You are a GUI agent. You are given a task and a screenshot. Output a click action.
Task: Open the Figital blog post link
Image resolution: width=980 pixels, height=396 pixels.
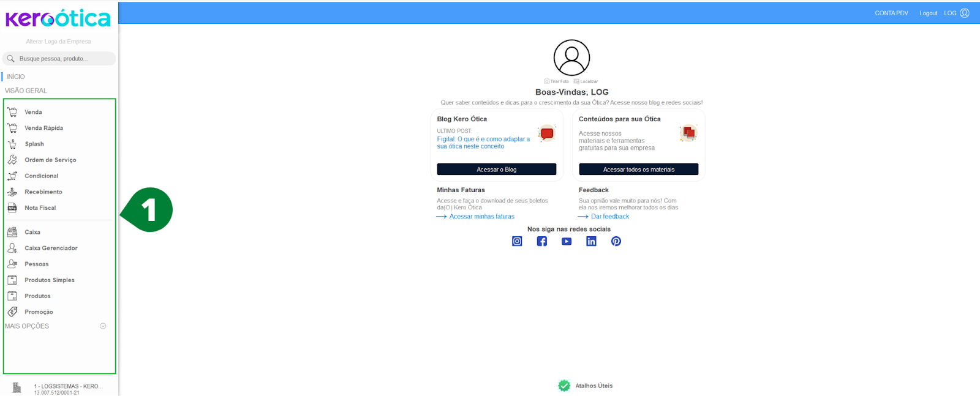point(483,143)
